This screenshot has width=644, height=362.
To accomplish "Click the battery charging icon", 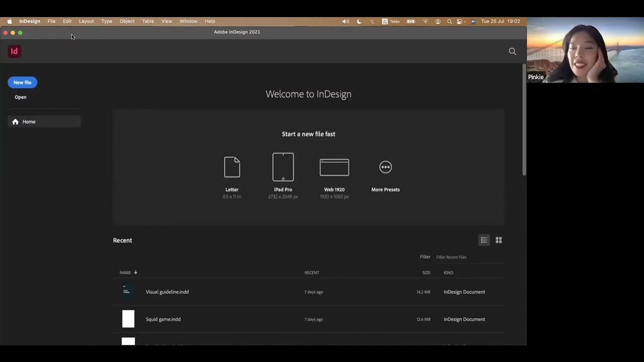I will pyautogui.click(x=411, y=21).
